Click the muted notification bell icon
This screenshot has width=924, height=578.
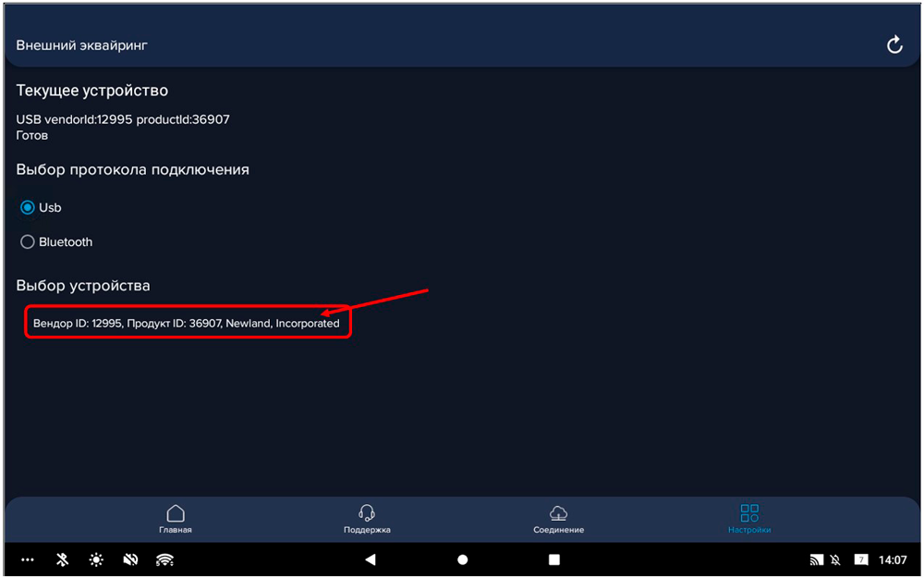click(835, 560)
